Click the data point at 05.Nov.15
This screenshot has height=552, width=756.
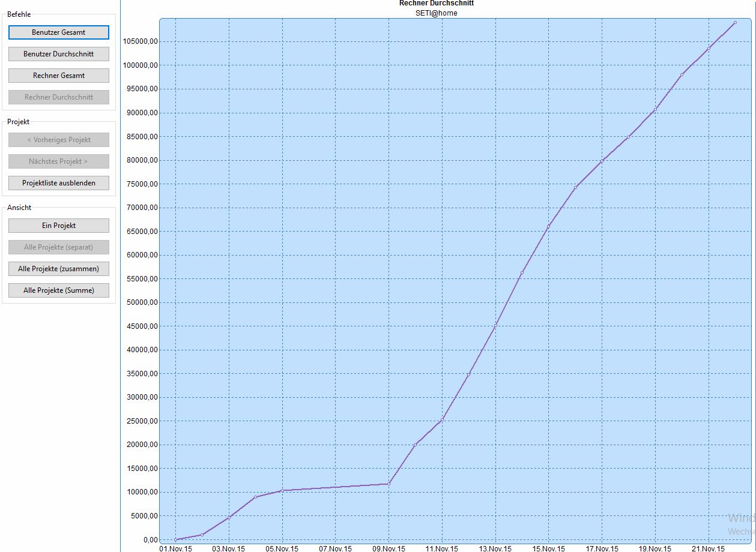282,491
